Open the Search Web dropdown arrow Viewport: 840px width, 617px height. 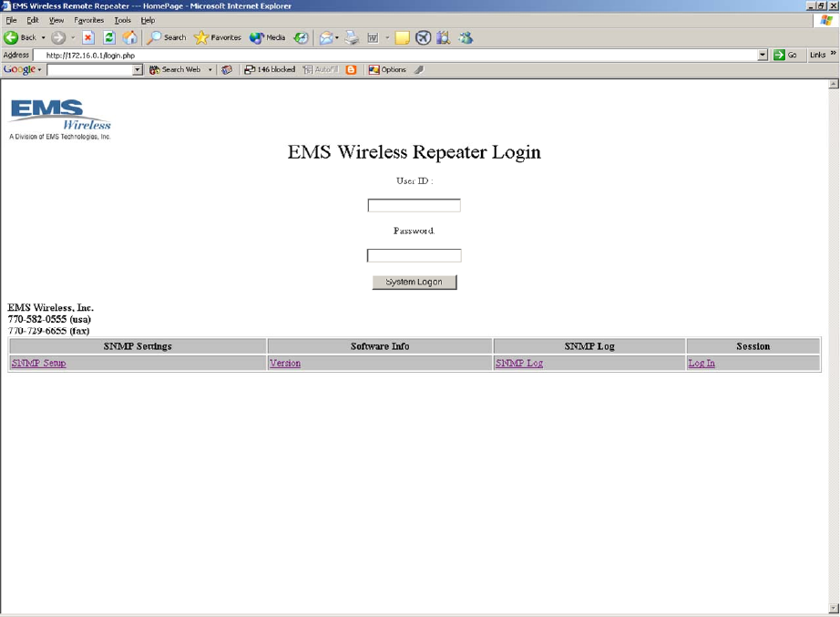click(210, 69)
